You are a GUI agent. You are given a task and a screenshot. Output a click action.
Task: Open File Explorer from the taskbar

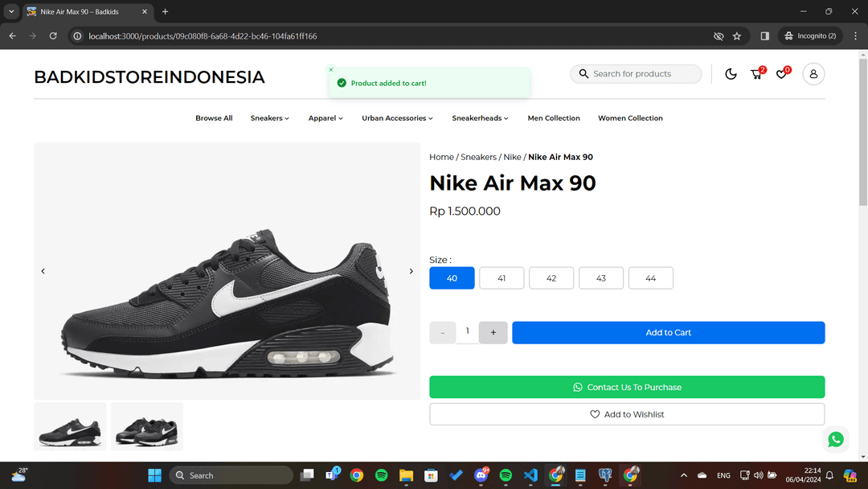(x=407, y=475)
